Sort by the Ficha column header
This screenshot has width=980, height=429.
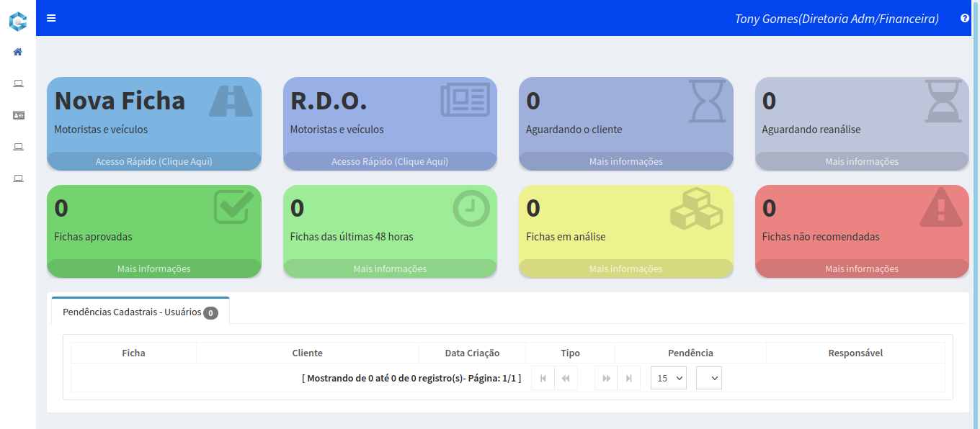click(133, 353)
